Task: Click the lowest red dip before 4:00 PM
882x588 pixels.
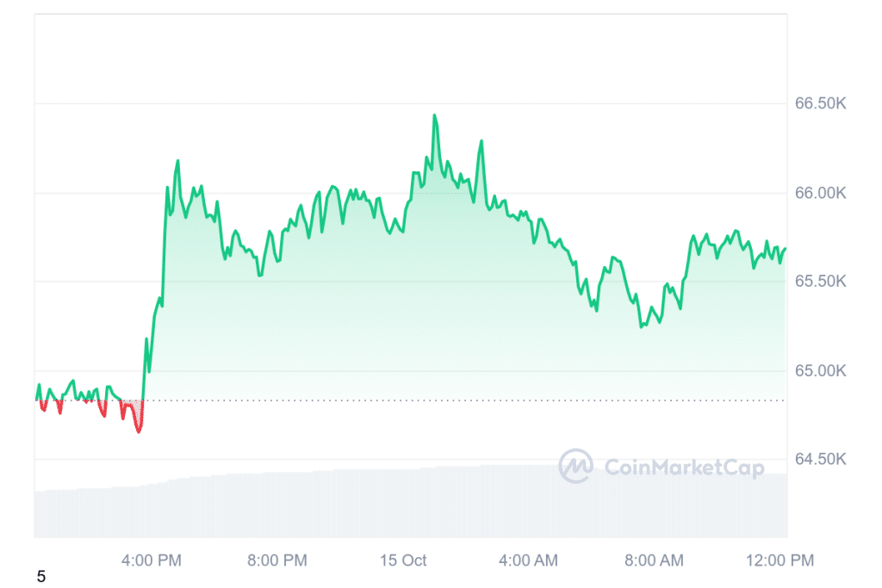Action: pos(139,431)
